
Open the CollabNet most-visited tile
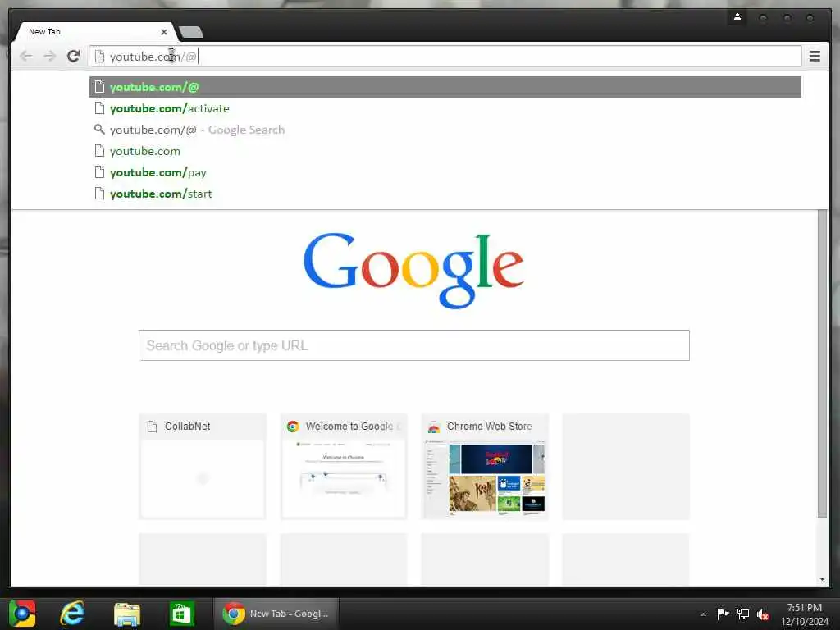tap(203, 466)
